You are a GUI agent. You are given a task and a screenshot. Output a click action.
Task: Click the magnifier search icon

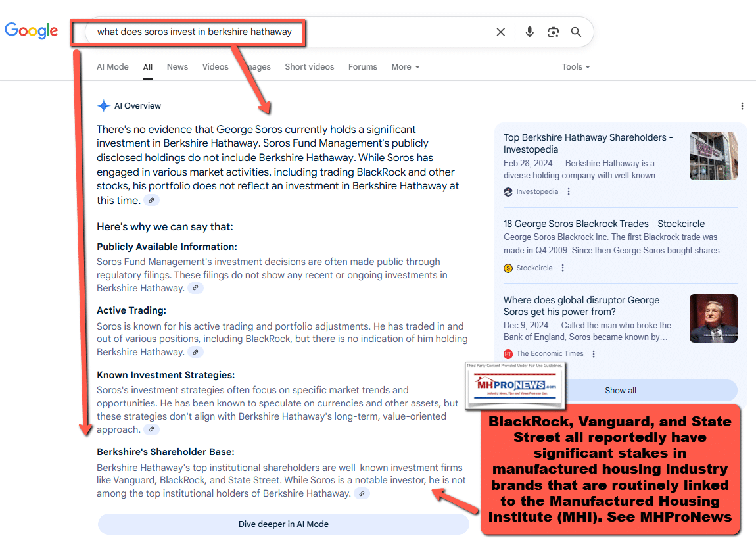576,32
